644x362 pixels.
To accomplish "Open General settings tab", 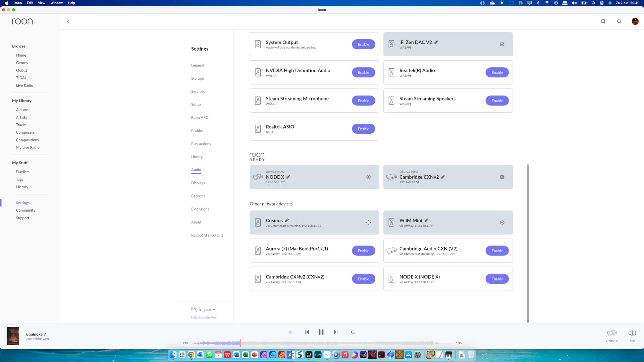I will (x=198, y=65).
